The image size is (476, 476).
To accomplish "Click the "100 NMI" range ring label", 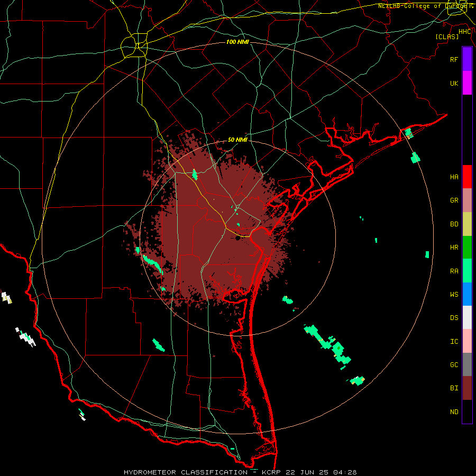I will 237,42.
